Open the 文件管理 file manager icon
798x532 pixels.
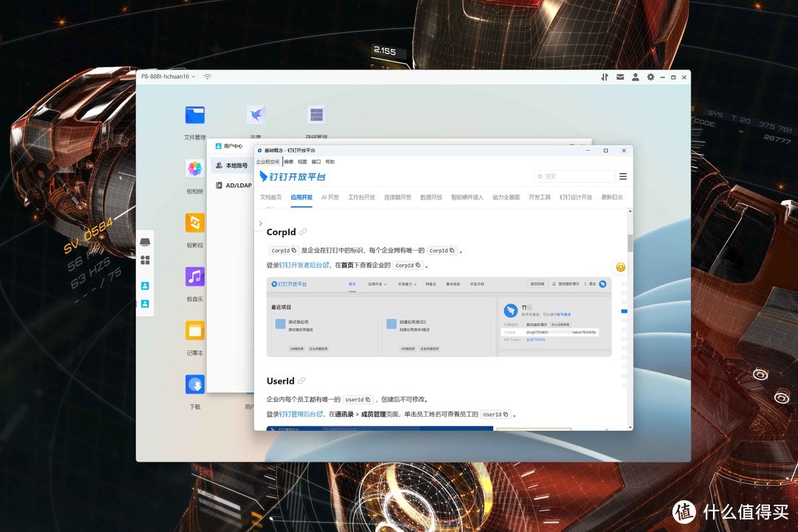(195, 115)
